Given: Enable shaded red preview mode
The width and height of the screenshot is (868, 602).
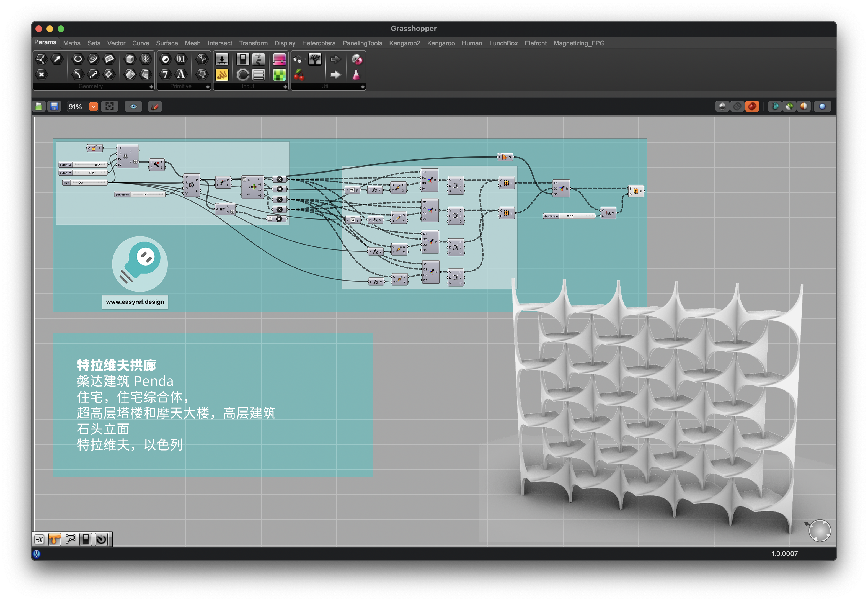Looking at the screenshot, I should (752, 107).
